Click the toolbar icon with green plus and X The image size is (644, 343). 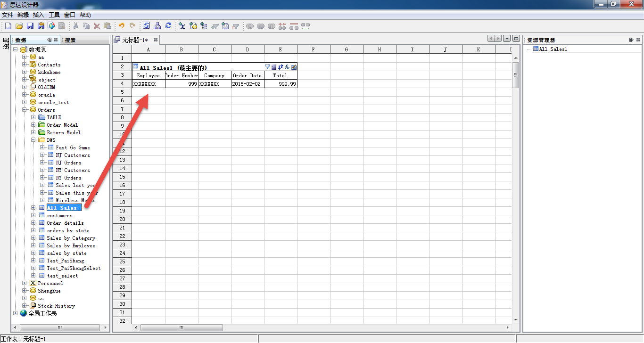pos(182,26)
